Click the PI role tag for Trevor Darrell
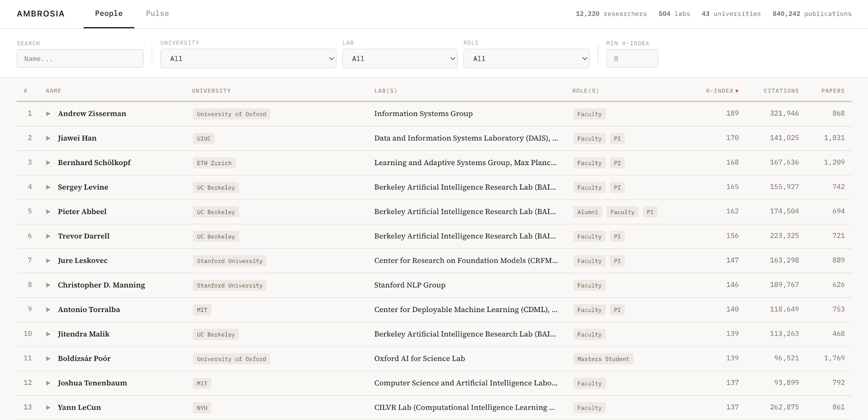This screenshot has width=868, height=420. [617, 236]
